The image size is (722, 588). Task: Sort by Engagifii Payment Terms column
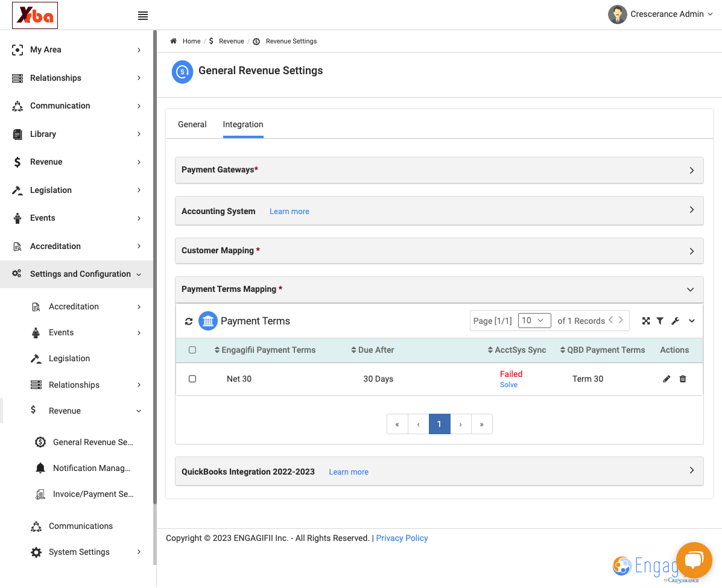point(265,350)
